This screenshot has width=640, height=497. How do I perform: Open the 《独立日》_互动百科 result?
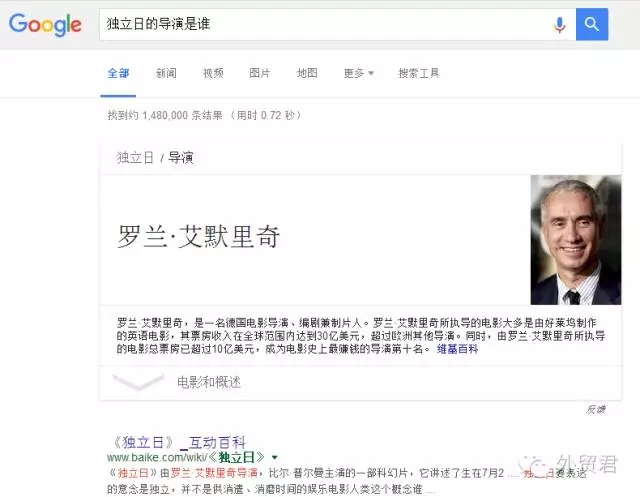(179, 442)
